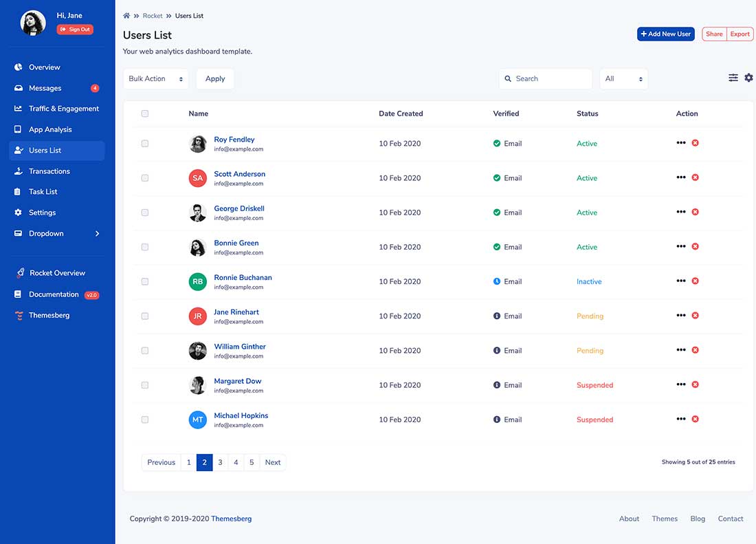Tick the checkbox next to Roy Fendley
Screen dimensions: 756x544
(x=145, y=144)
